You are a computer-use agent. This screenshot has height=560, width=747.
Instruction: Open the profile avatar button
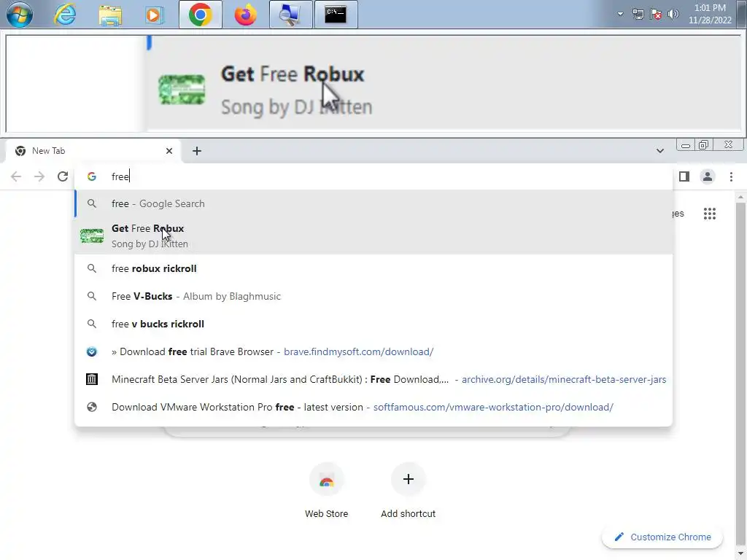[x=708, y=176]
